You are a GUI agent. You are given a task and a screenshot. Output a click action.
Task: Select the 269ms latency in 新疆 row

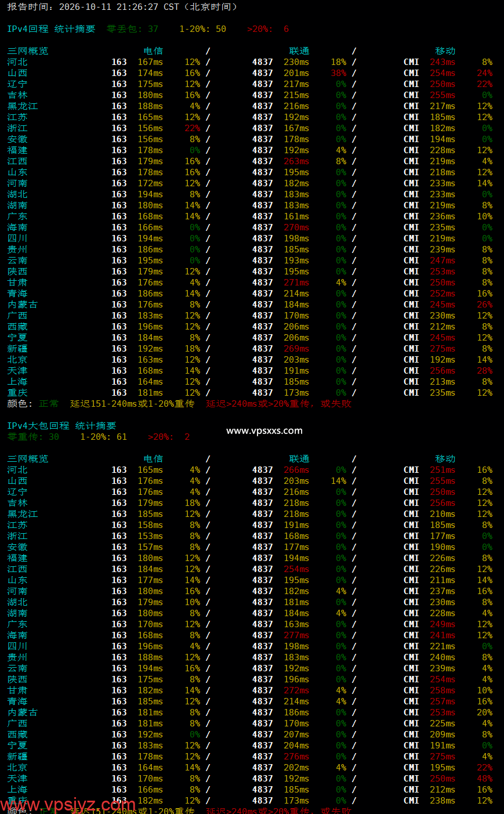pos(296,349)
